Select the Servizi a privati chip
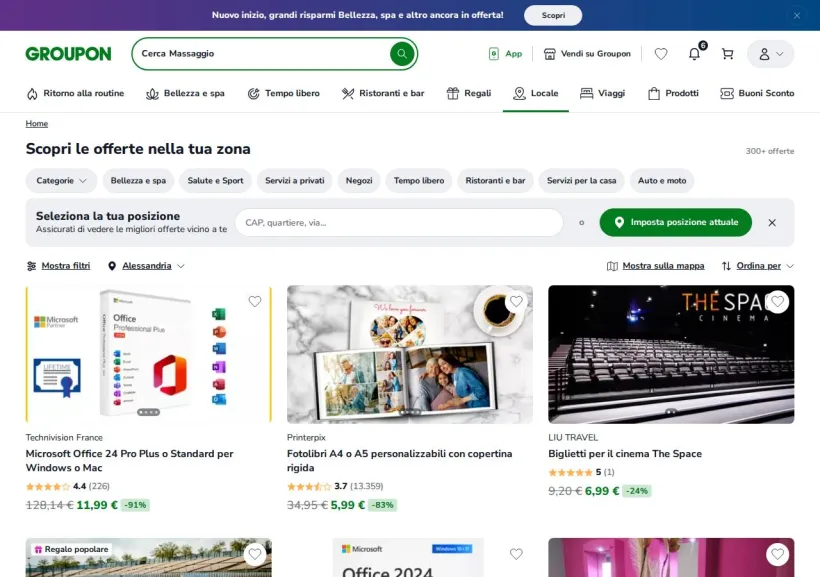820x577 pixels. click(294, 180)
